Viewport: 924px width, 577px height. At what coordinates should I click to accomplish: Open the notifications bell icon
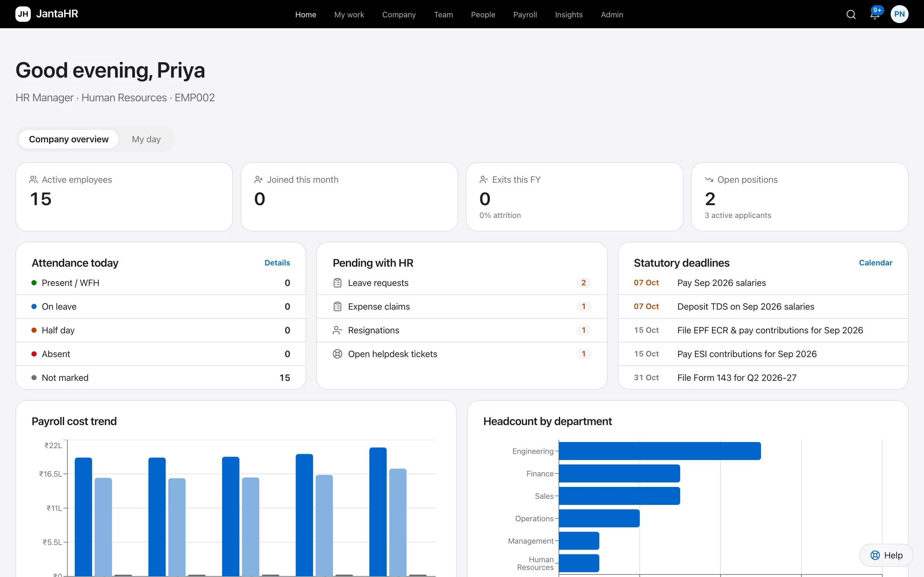874,14
